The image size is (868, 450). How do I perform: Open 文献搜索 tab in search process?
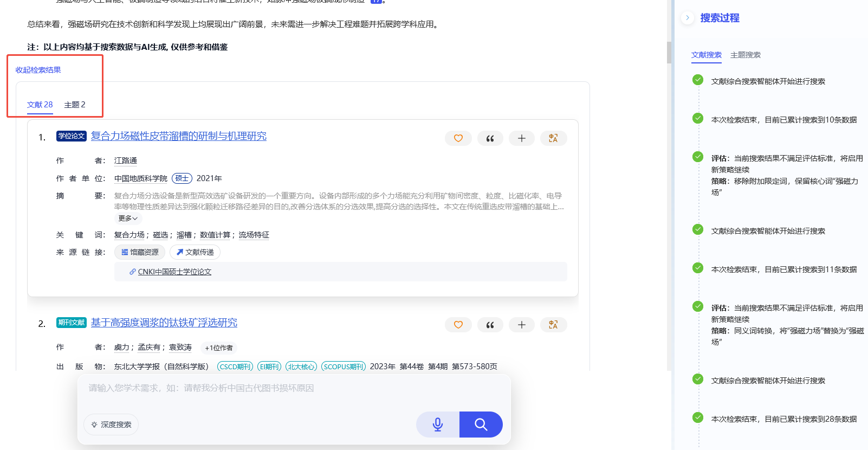[x=707, y=55]
